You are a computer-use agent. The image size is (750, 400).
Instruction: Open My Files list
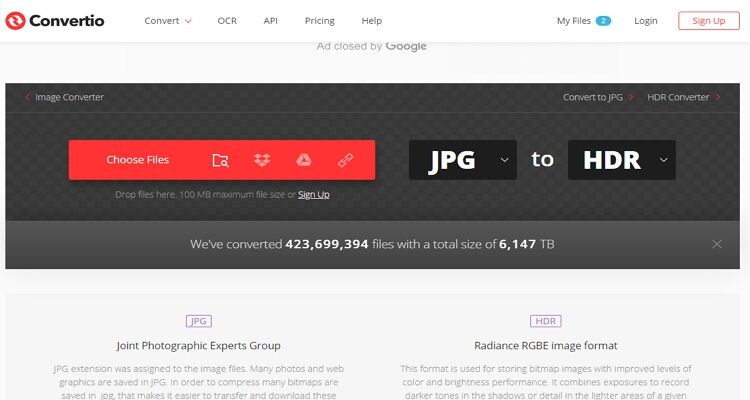click(x=574, y=21)
